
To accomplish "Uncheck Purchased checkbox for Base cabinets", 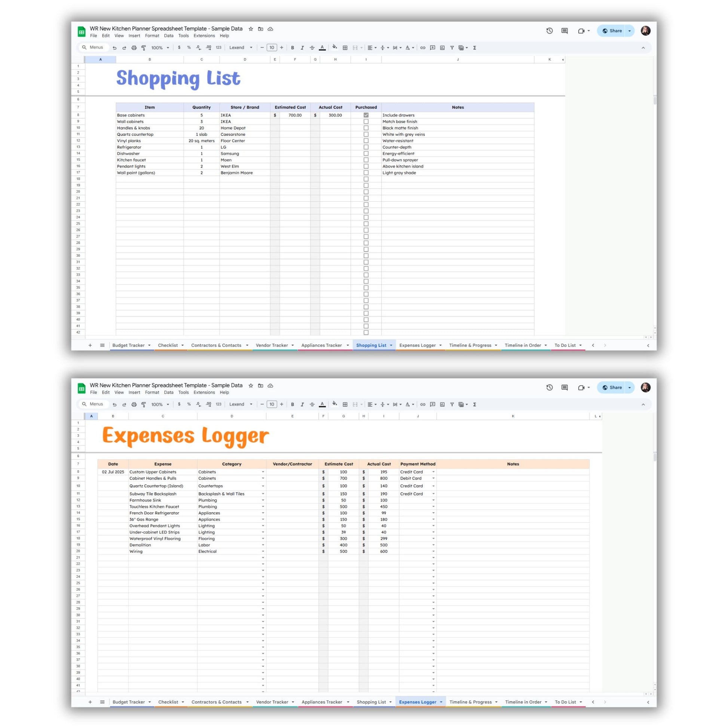I will (366, 115).
